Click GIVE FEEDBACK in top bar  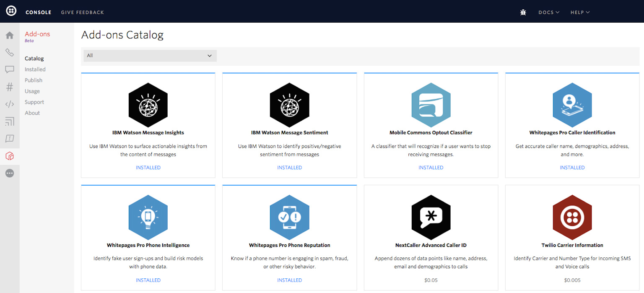(83, 12)
